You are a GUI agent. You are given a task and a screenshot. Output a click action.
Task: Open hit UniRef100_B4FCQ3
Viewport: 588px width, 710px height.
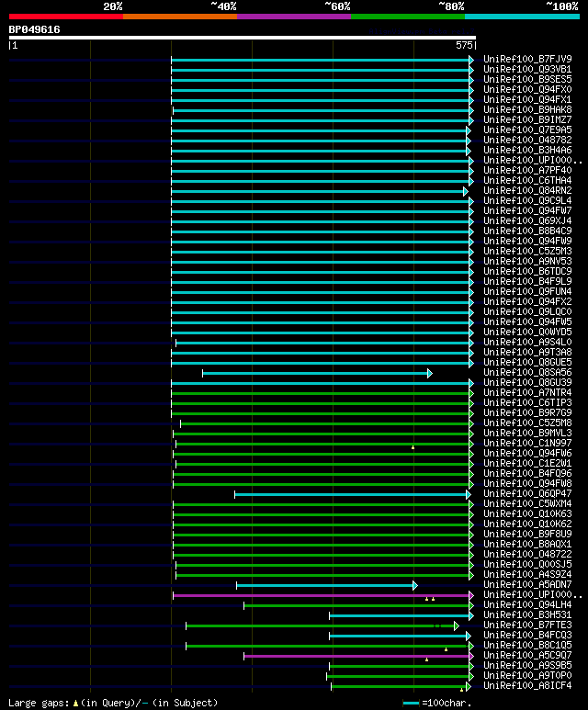coord(527,636)
